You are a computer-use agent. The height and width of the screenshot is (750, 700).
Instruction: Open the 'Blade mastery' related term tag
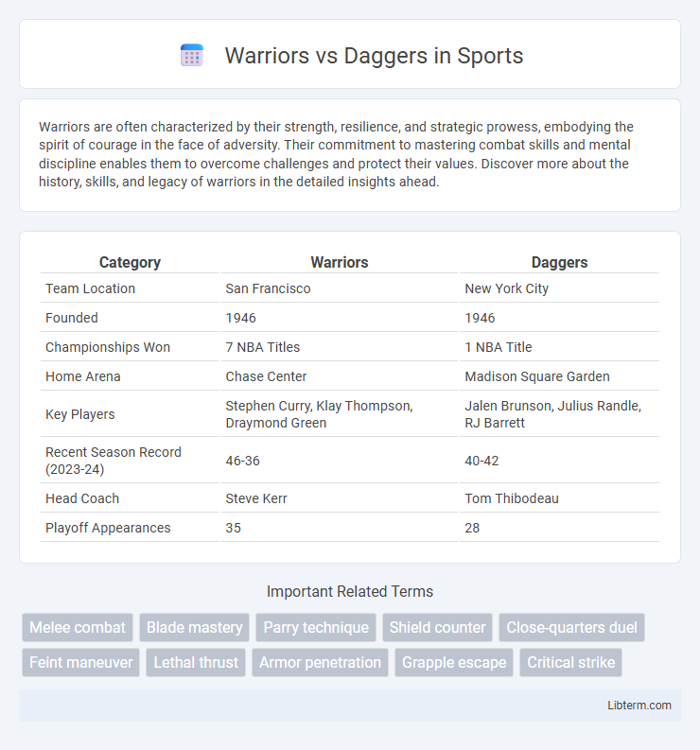[x=194, y=627]
